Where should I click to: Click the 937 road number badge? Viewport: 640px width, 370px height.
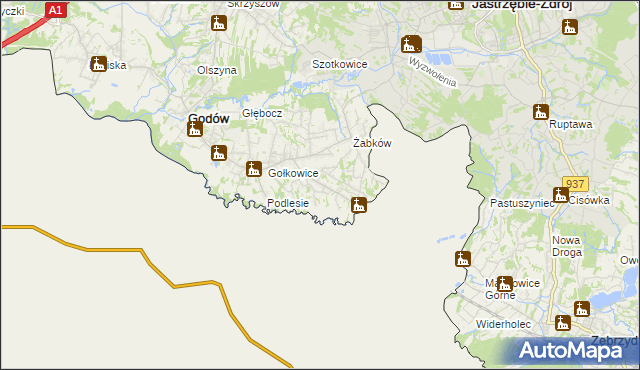[575, 184]
